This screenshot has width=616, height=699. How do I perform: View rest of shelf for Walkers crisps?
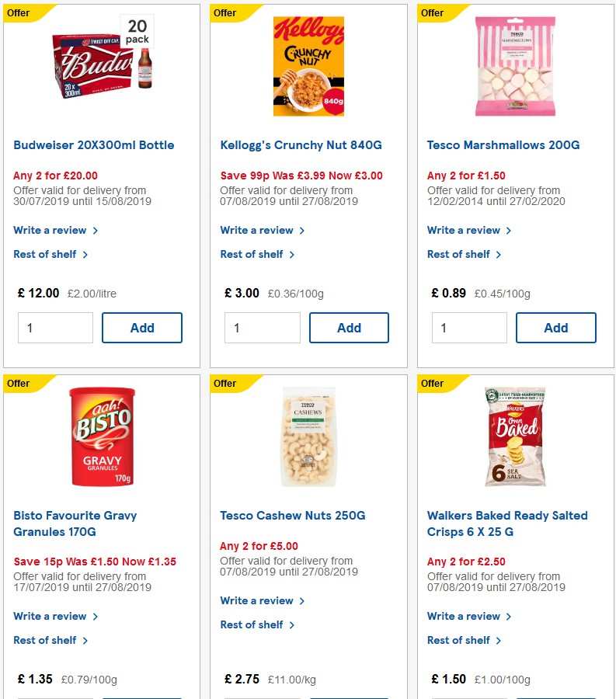(x=459, y=640)
